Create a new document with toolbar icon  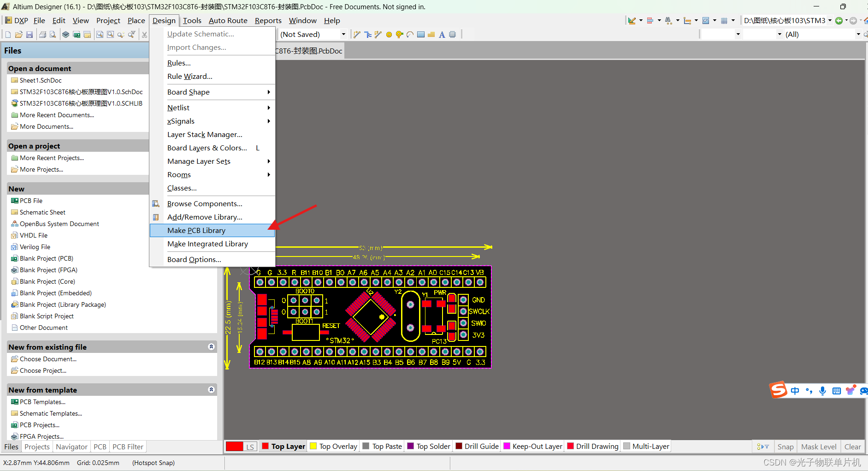pos(8,35)
